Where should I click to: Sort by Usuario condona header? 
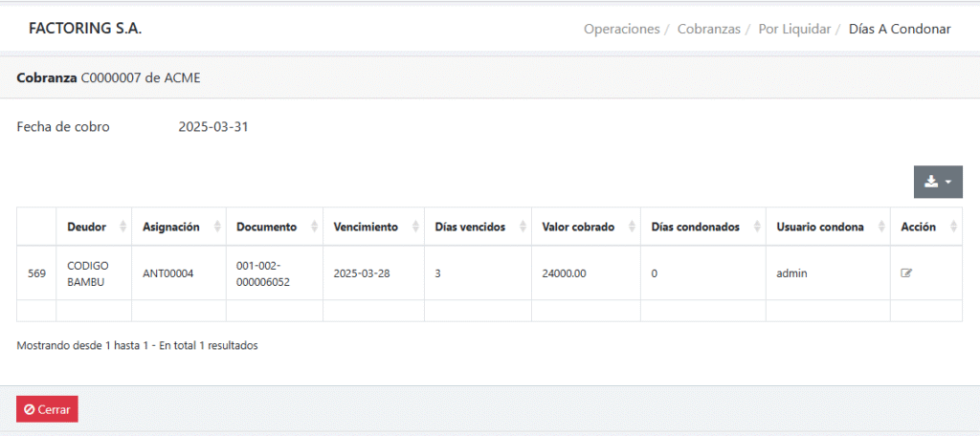827,227
